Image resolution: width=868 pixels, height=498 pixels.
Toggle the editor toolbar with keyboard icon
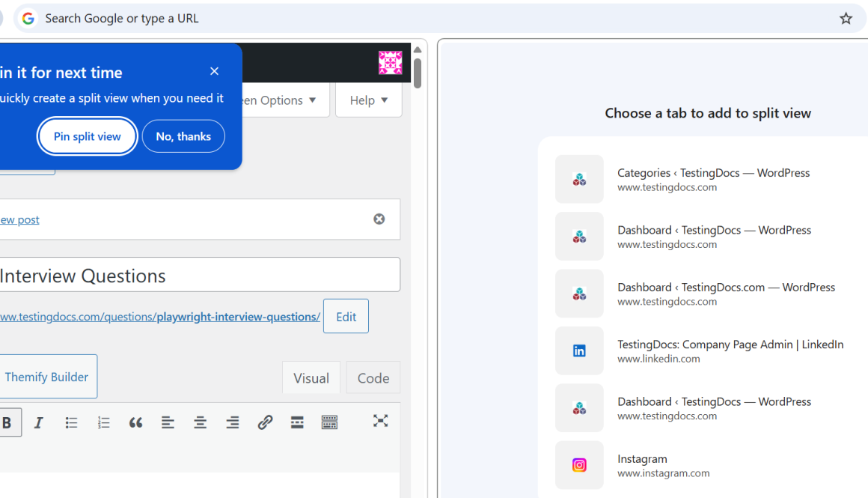(329, 422)
